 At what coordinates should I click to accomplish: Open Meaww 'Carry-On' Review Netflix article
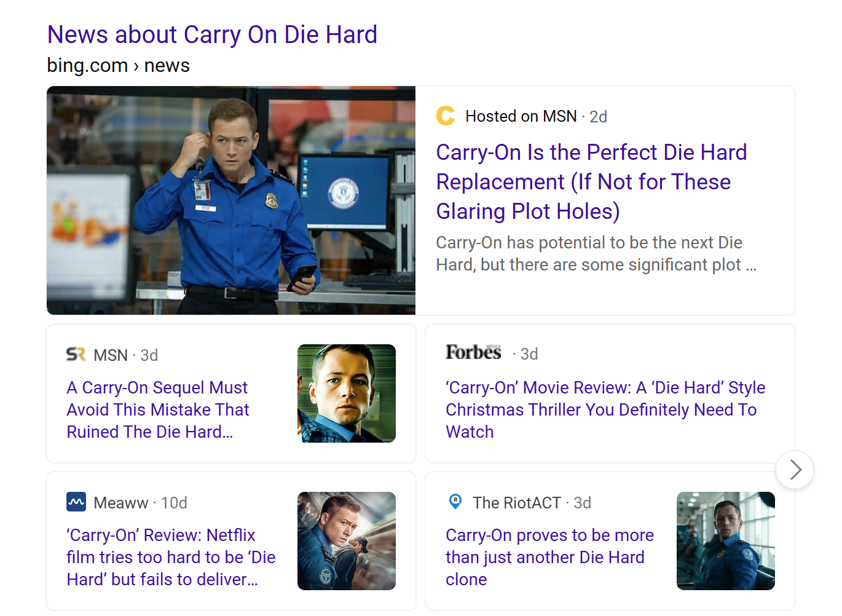click(x=170, y=557)
